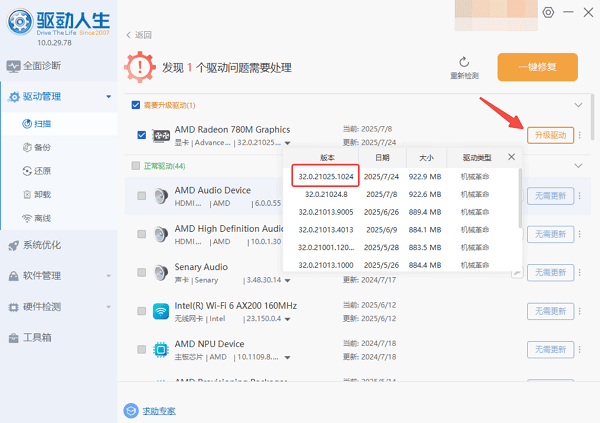Collapse the 驱动管理 arrow
600x423 pixels.
[109, 96]
